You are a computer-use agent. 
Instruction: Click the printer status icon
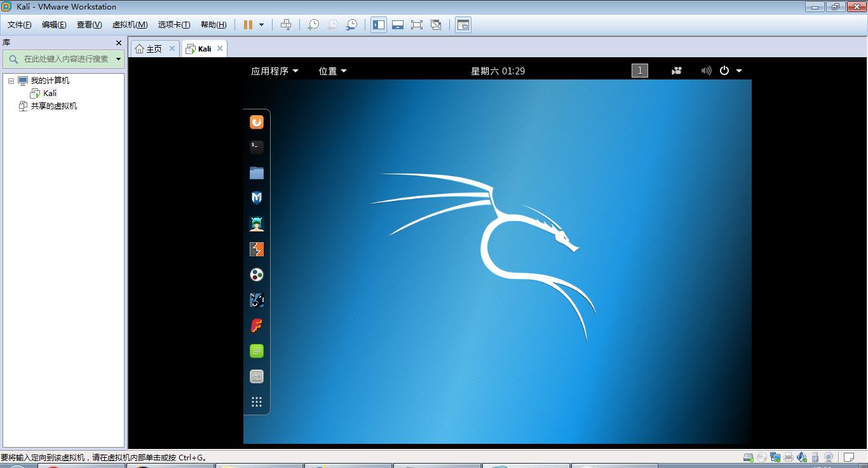pyautogui.click(x=789, y=457)
